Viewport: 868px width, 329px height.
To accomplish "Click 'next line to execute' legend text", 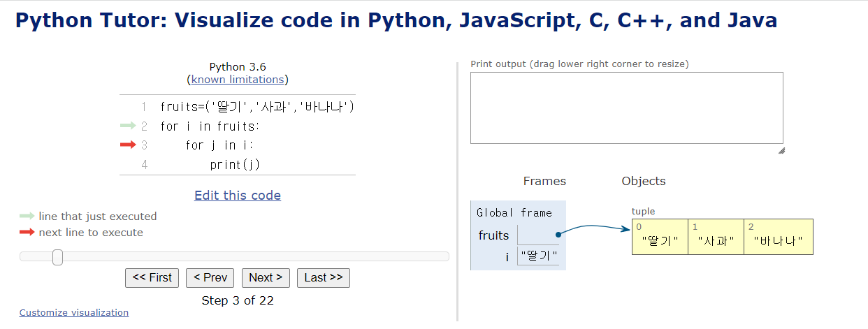I will pos(91,233).
